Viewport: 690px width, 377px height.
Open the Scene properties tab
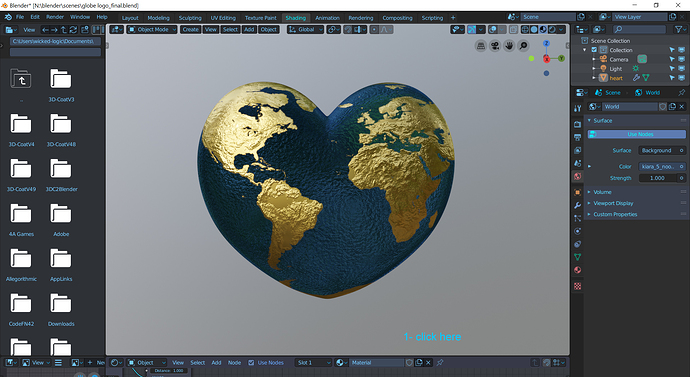(578, 163)
